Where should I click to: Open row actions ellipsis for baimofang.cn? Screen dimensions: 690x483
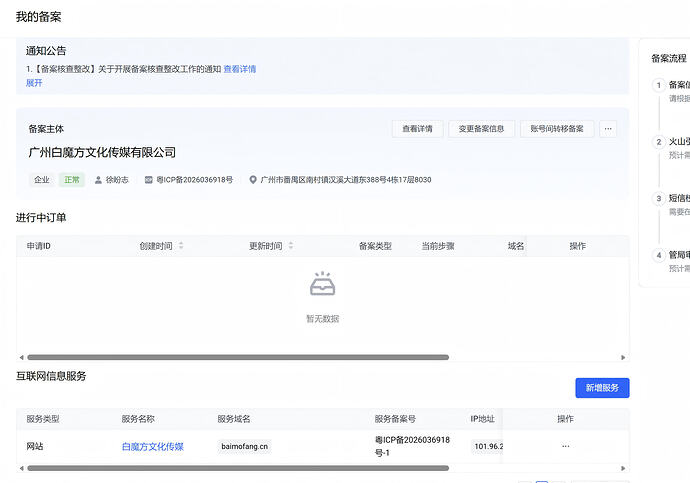tap(565, 446)
